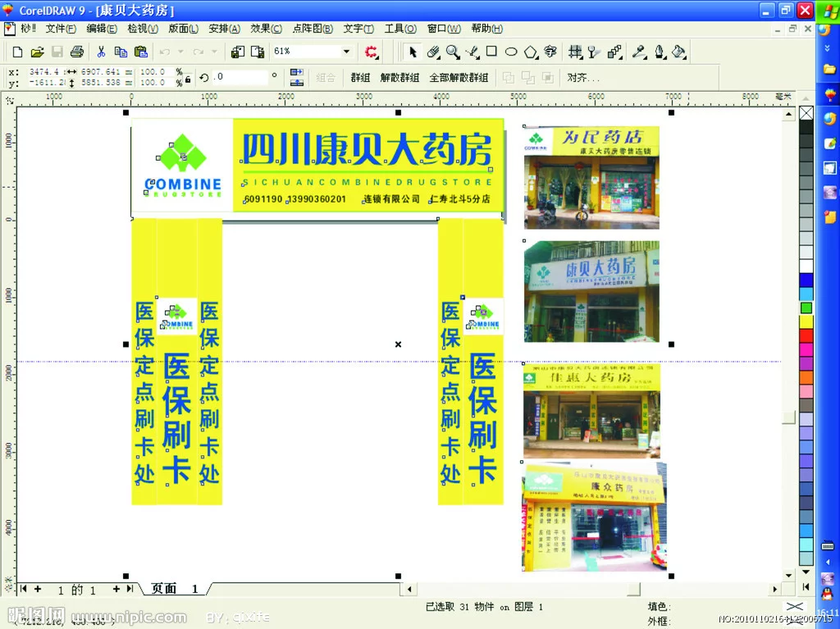Open the Outline pen tool

(660, 52)
